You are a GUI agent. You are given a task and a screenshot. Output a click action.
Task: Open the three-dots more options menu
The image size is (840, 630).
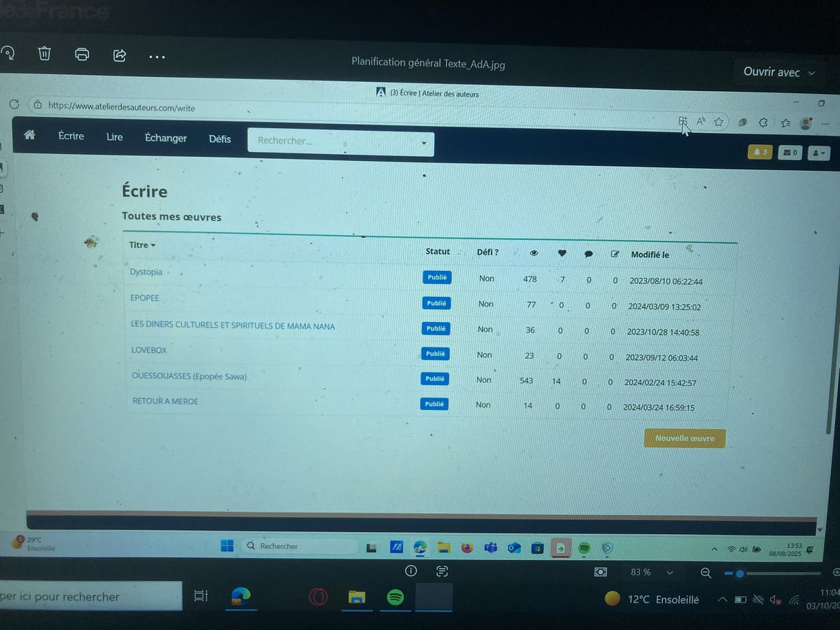(x=157, y=57)
